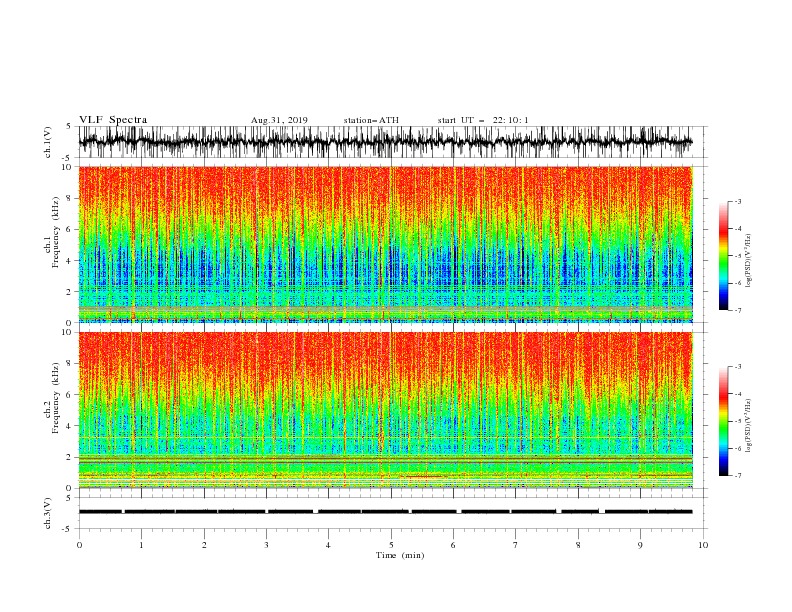Click time axis tick label 3
The width and height of the screenshot is (792, 612).
click(x=266, y=545)
